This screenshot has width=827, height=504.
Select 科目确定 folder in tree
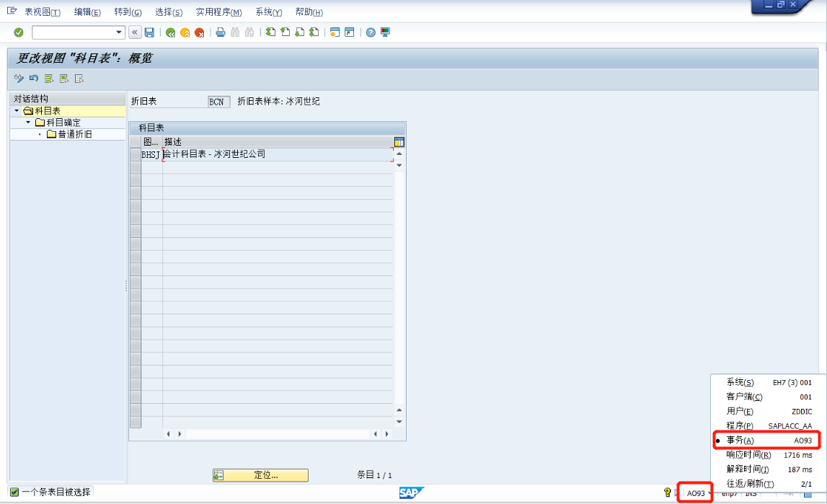pos(58,123)
